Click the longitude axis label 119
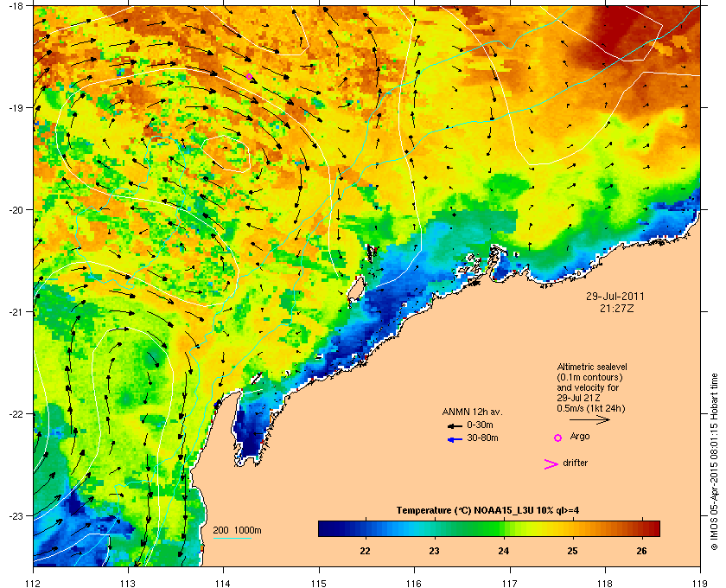The height and width of the screenshot is (588, 726). click(x=700, y=583)
